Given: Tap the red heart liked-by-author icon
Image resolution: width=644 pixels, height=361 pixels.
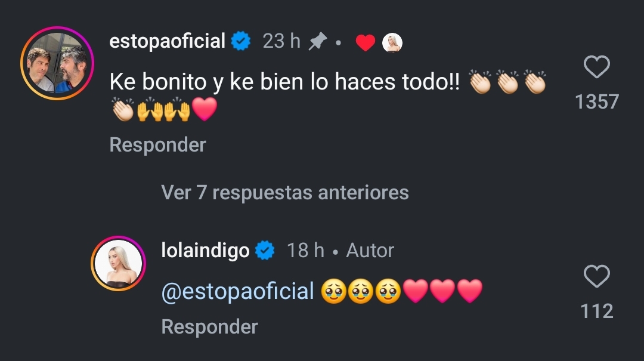Looking at the screenshot, I should click(x=365, y=42).
